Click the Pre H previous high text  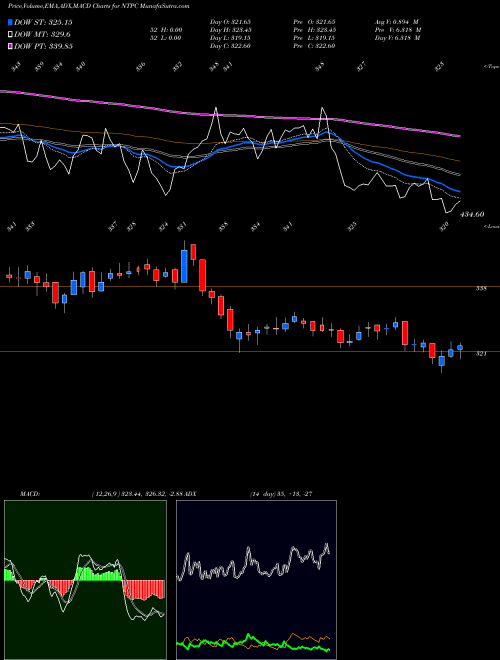click(x=314, y=30)
